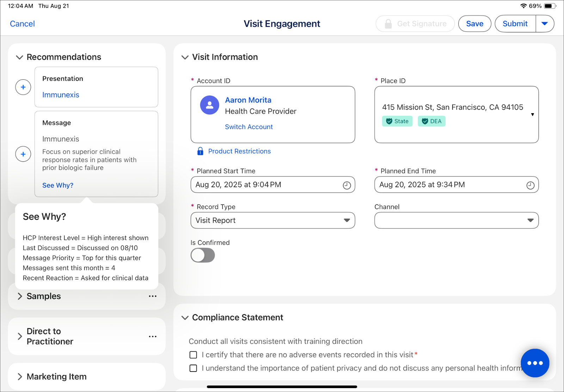Click the Save button
The image size is (564, 392).
475,24
